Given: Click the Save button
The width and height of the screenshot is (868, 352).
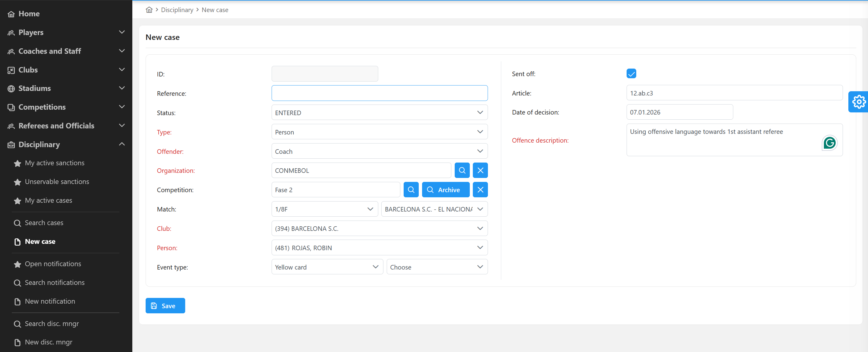Looking at the screenshot, I should click(x=165, y=305).
